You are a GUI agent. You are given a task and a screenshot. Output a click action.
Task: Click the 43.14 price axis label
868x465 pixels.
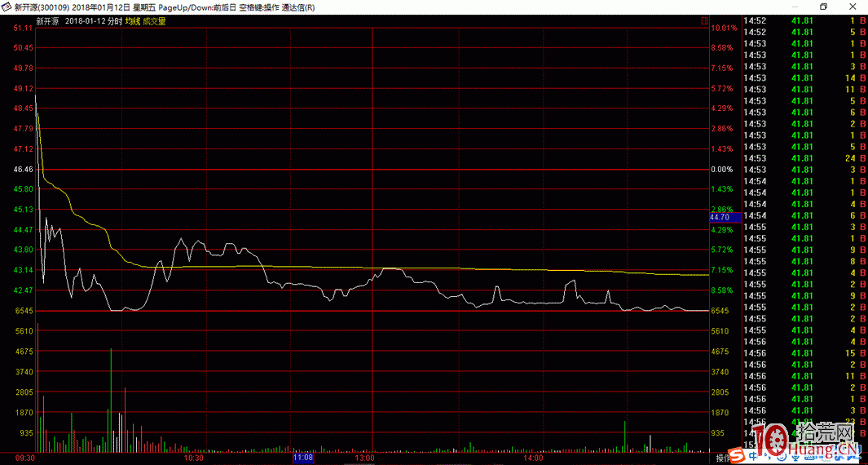pyautogui.click(x=24, y=269)
